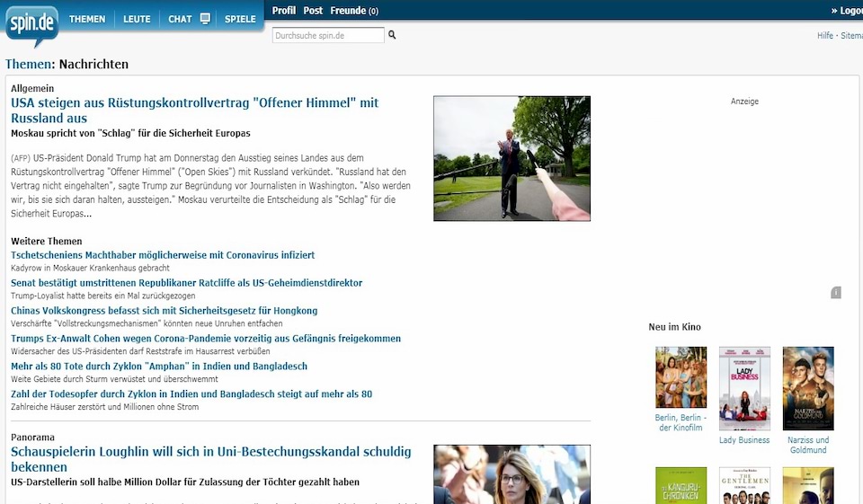The width and height of the screenshot is (863, 504).
Task: Open Loughlin Uni-Bestechungsskandal headline
Action: (210, 459)
